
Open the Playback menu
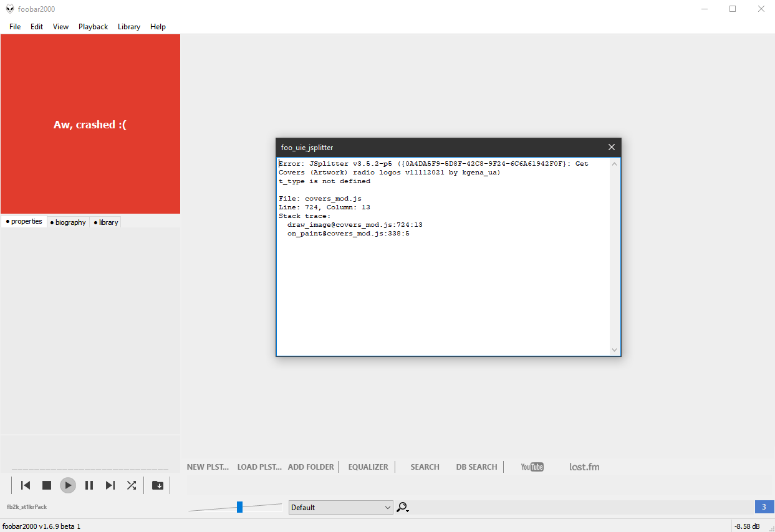[93, 27]
